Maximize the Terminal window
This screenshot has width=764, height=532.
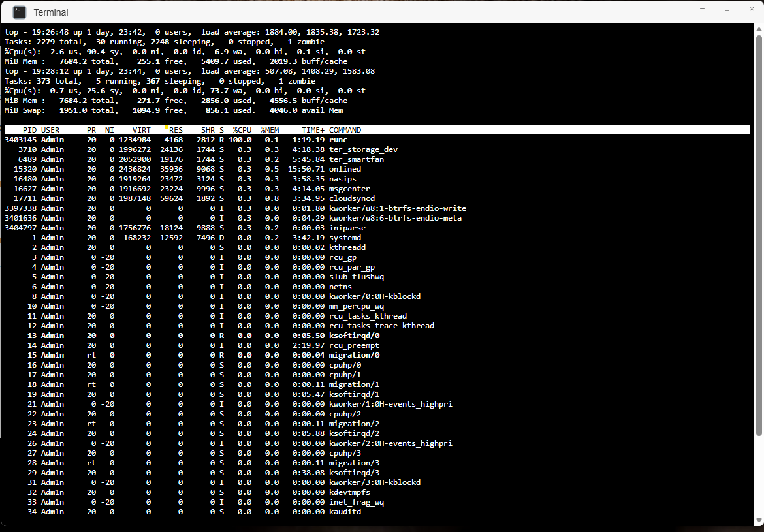727,8
